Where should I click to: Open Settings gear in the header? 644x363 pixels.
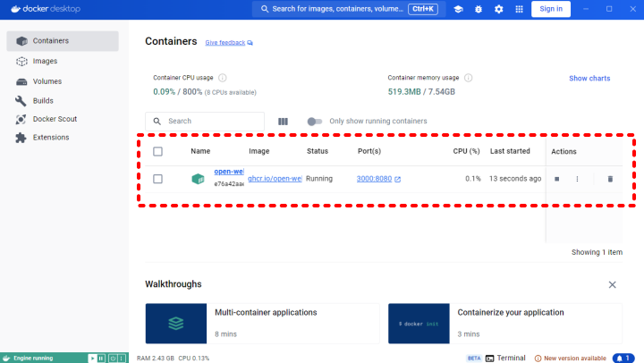498,9
